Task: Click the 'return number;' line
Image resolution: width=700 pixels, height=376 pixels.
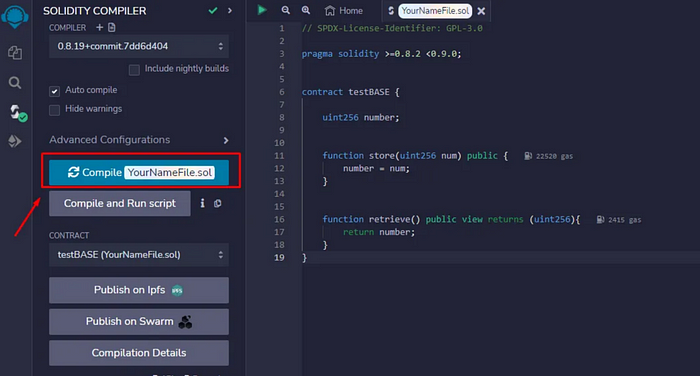Action: 379,232
